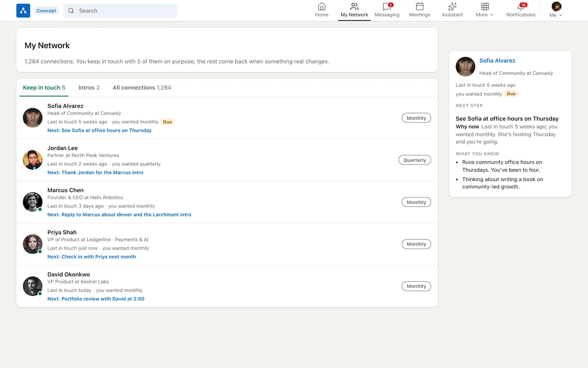Launch the Assistant sparkle icon
The image size is (588, 368).
[452, 10]
